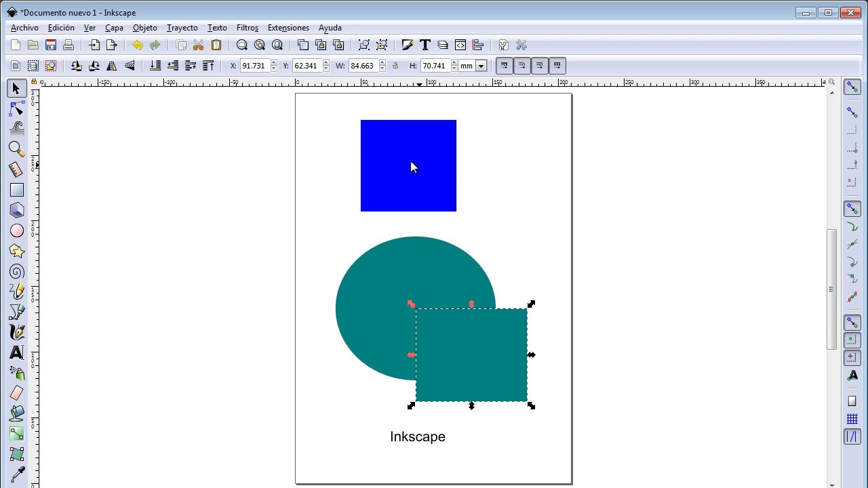Select the 3D box tool

(x=17, y=210)
